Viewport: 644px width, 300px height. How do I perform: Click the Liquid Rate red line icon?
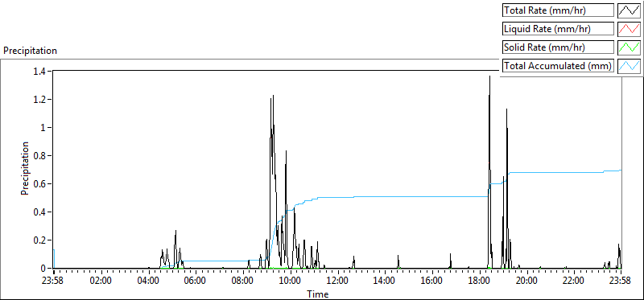pos(629,29)
